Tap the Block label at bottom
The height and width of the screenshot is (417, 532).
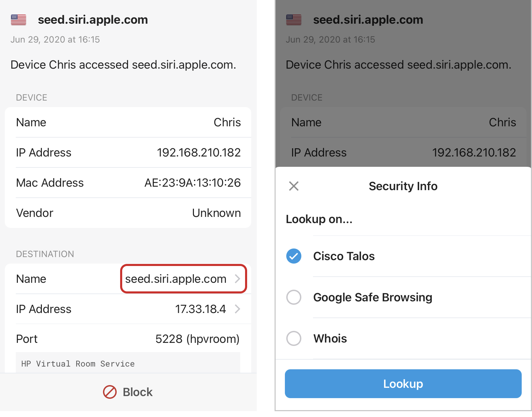(138, 392)
